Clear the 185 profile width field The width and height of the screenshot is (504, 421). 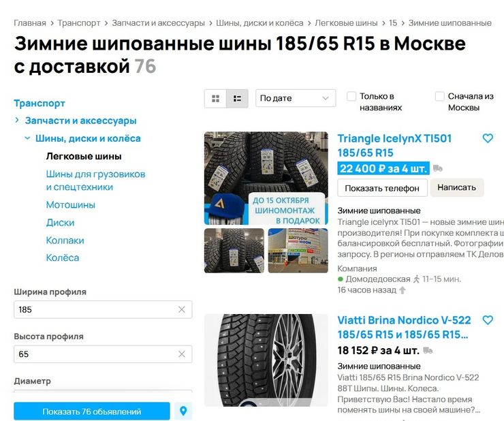182,309
